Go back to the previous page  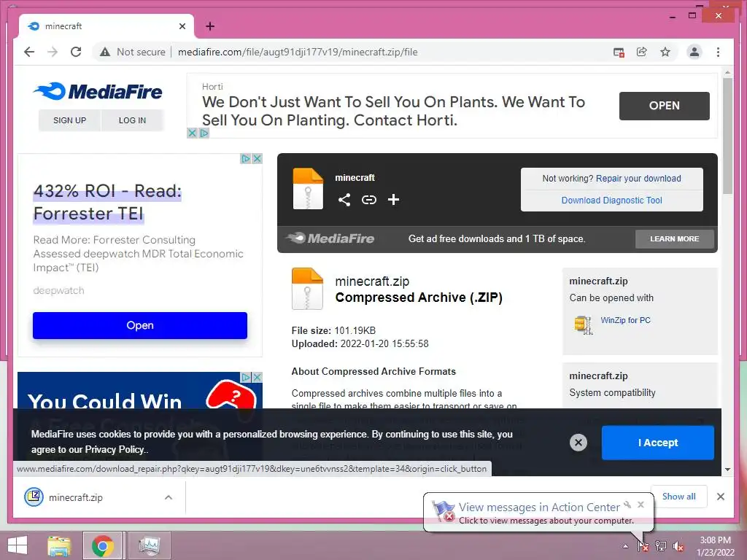(29, 52)
